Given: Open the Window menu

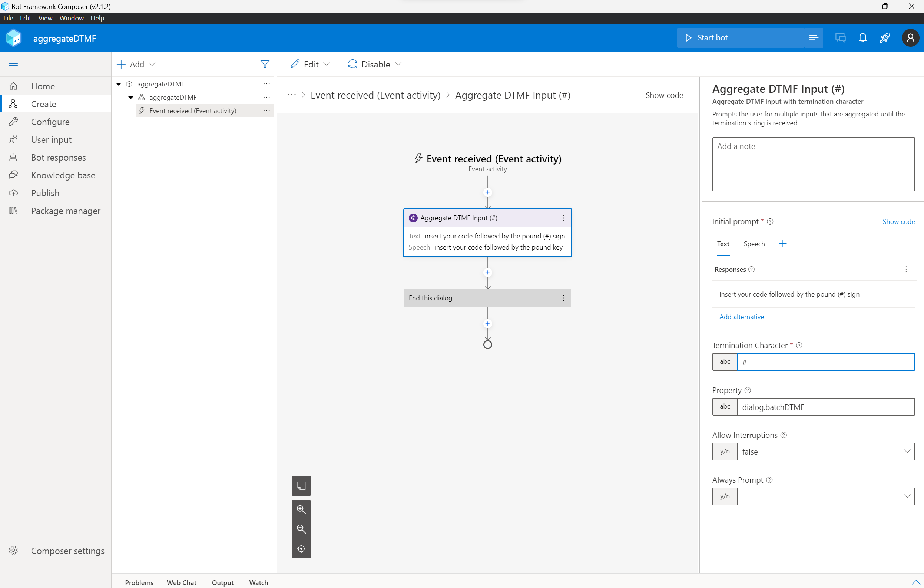Looking at the screenshot, I should pyautogui.click(x=72, y=18).
